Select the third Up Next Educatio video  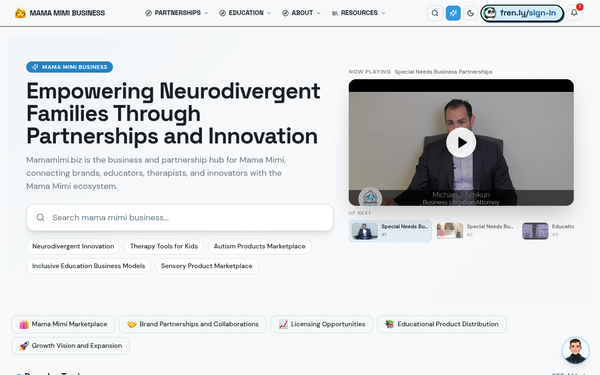click(x=548, y=231)
